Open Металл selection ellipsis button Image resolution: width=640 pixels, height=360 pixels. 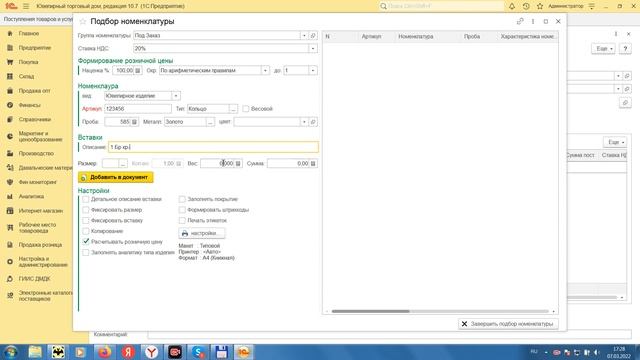coord(210,122)
